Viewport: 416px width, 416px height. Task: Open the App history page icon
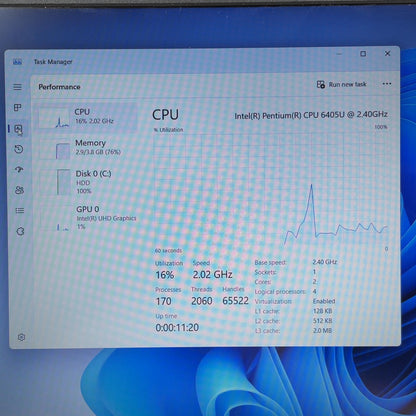click(19, 149)
